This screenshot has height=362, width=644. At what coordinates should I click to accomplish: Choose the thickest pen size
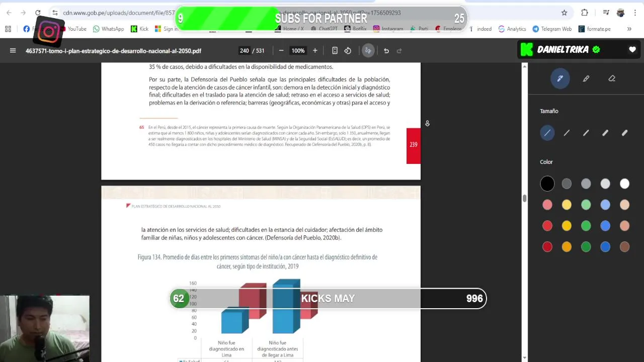624,133
